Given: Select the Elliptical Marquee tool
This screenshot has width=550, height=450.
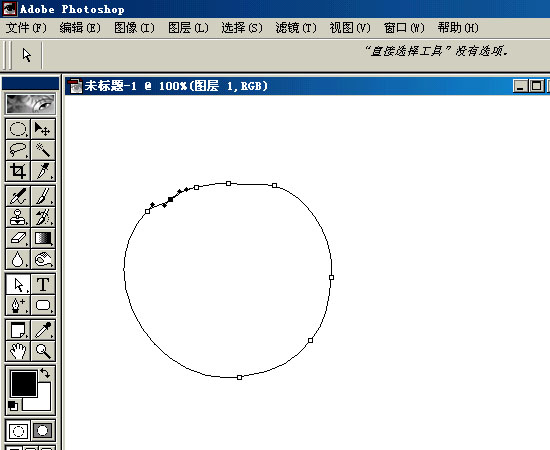Looking at the screenshot, I should (18, 129).
